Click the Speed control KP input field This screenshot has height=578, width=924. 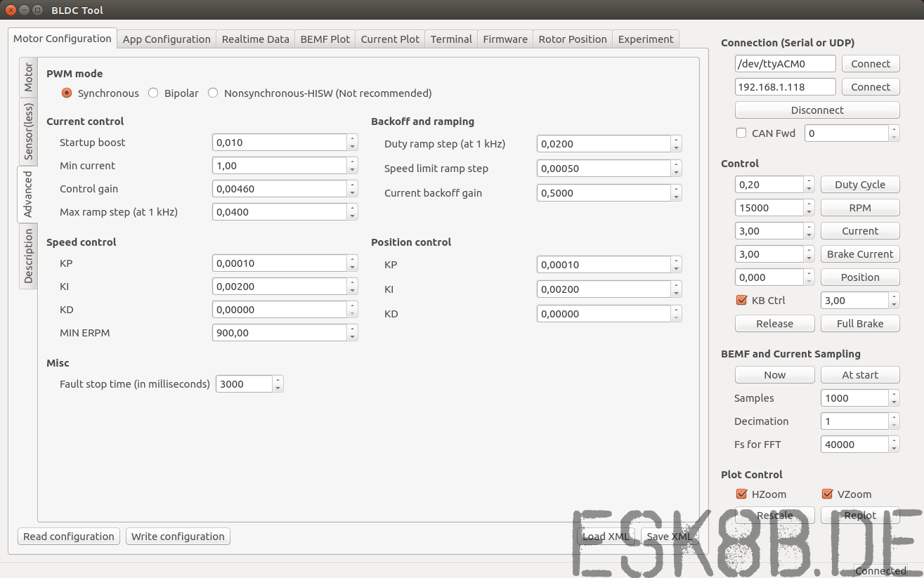(x=280, y=263)
